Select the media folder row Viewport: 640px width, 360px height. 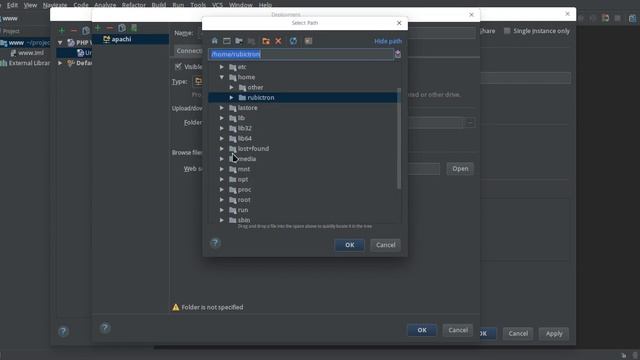coord(304,159)
